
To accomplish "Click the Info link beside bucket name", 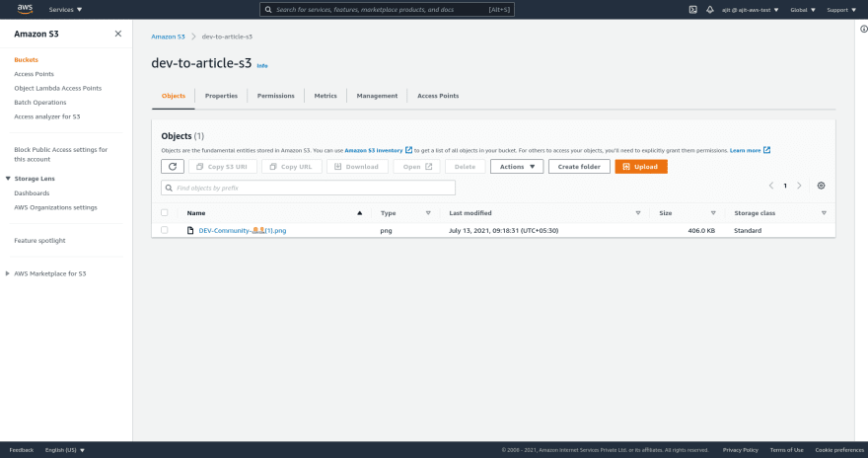I will [261, 66].
